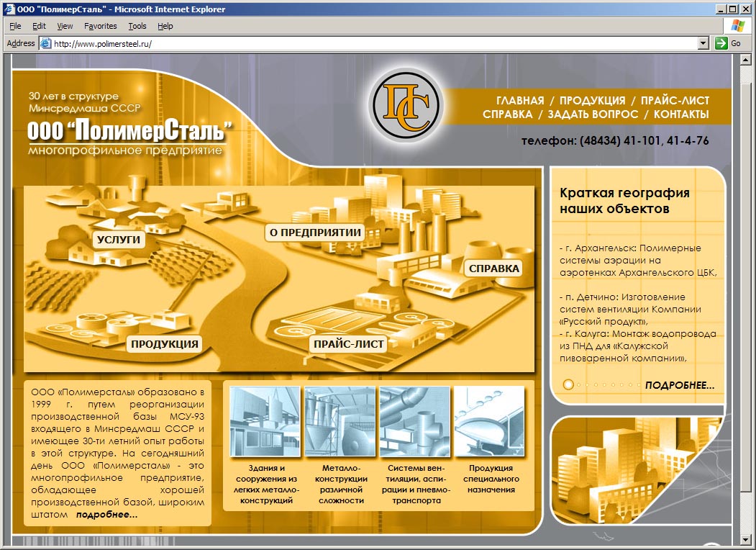Open the Tools menu
Screen dimensions: 756x550
click(137, 26)
